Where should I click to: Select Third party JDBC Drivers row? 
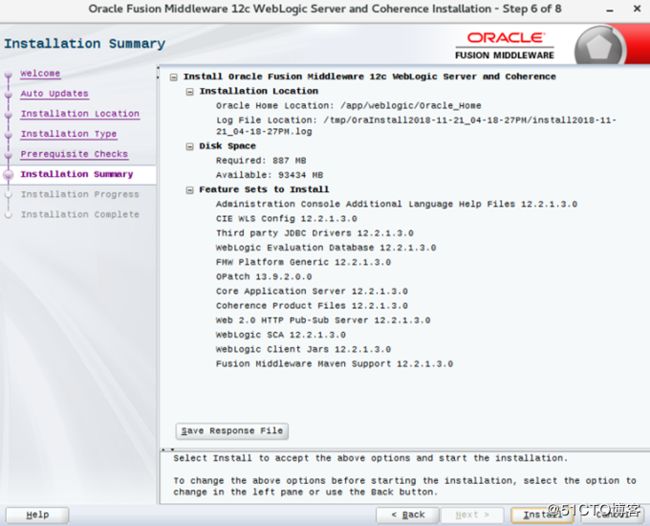coord(314,233)
